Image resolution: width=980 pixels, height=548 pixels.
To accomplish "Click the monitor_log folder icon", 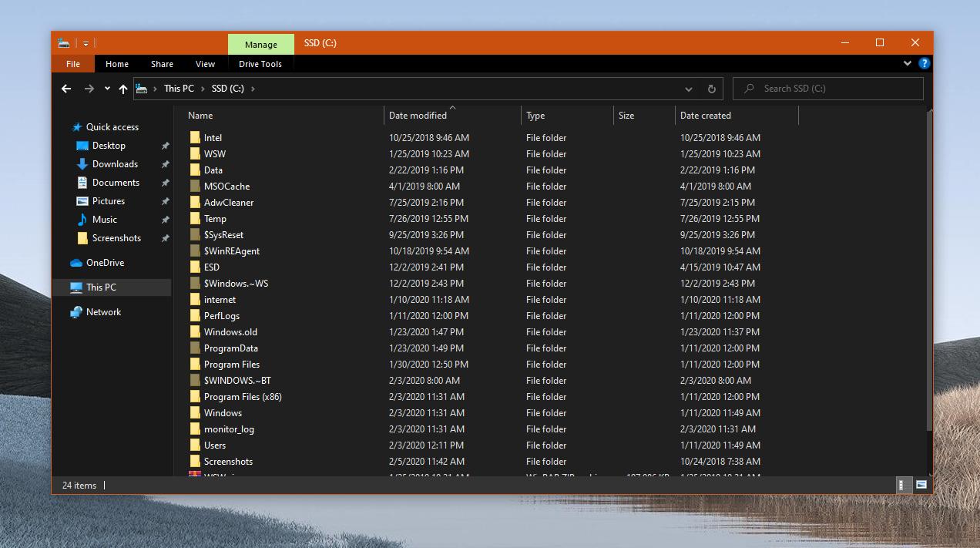I will (x=196, y=429).
